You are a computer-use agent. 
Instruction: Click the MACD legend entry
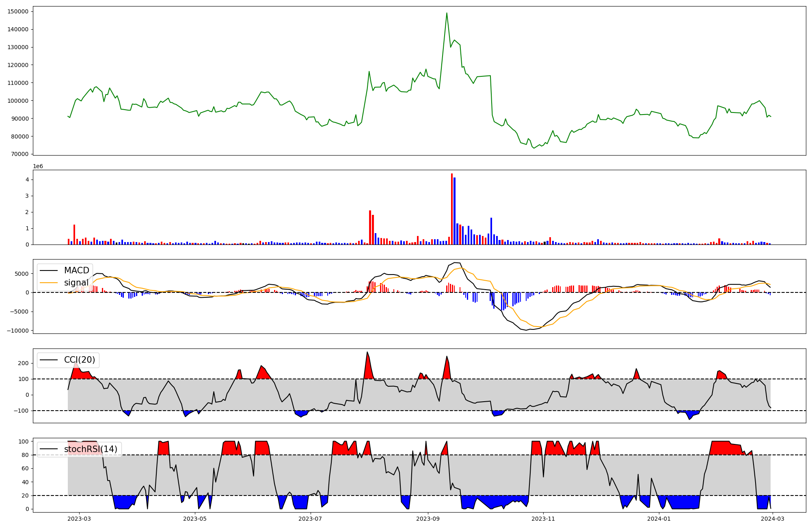coord(76,270)
